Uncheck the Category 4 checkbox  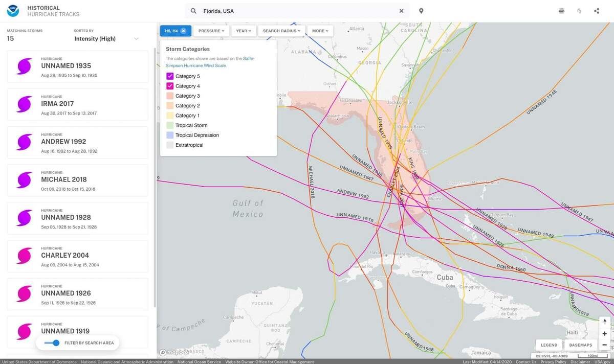[170, 86]
